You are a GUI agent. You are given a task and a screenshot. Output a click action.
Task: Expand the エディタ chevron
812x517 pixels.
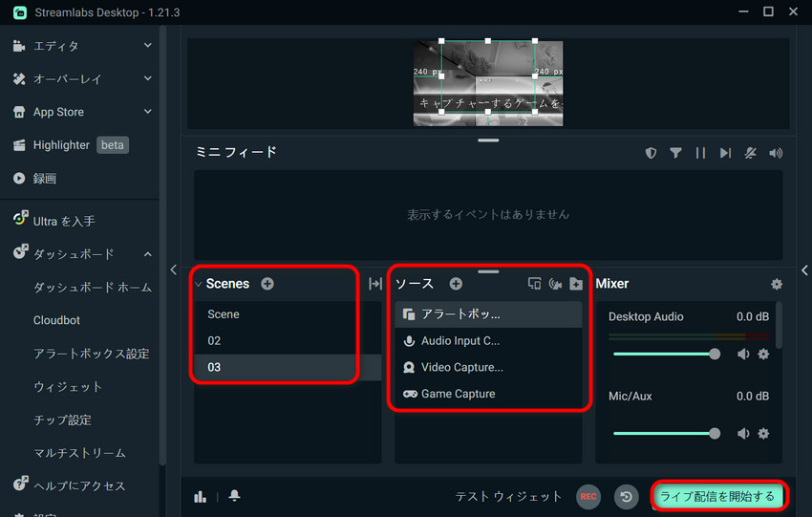(147, 46)
